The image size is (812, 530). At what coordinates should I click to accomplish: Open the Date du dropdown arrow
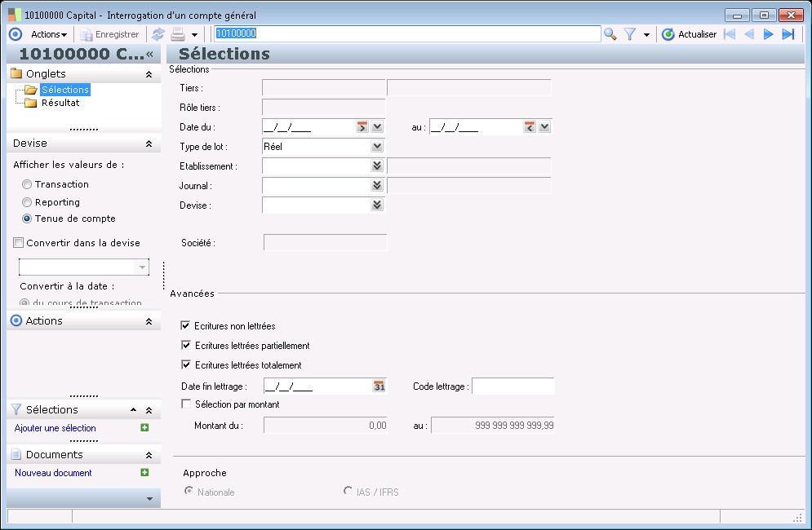pos(378,126)
